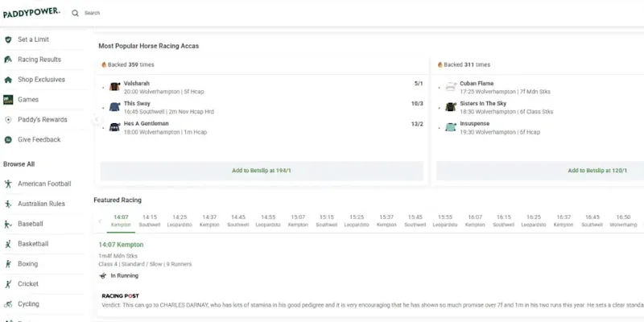Click the Shop Exclusives house icon
This screenshot has height=322, width=644.
click(8, 80)
